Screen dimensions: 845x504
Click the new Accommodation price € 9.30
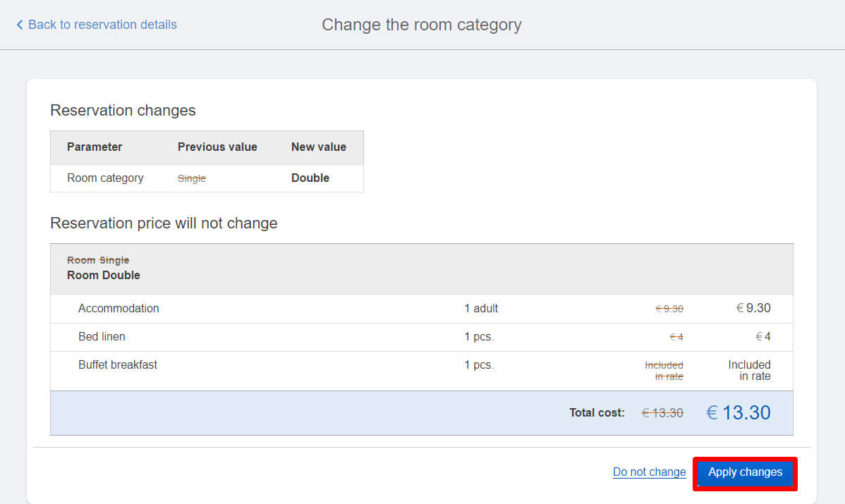click(x=753, y=308)
